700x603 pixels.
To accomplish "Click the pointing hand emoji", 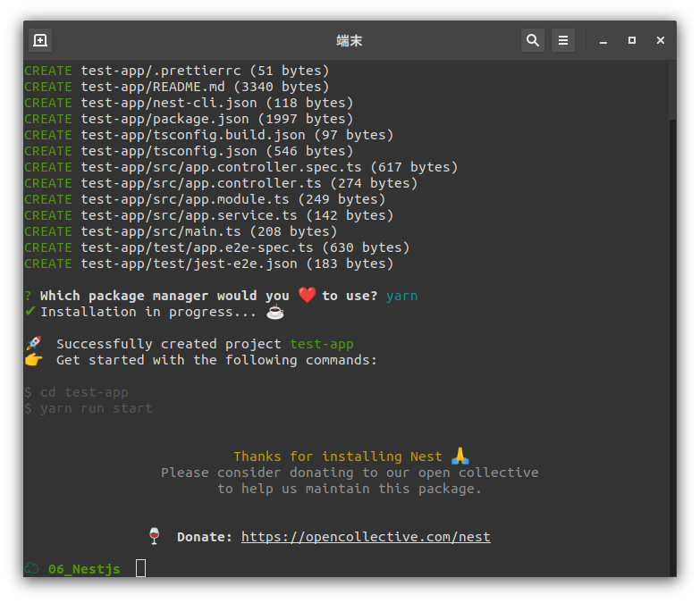I will point(34,359).
